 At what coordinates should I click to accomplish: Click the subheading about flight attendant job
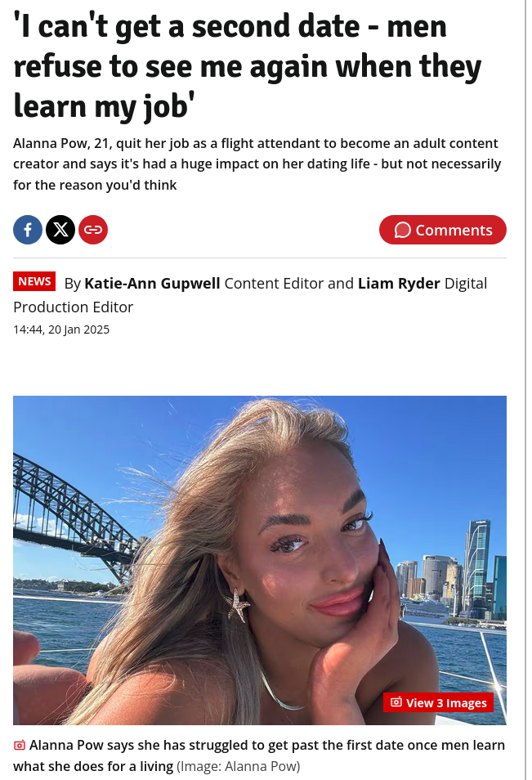point(257,164)
